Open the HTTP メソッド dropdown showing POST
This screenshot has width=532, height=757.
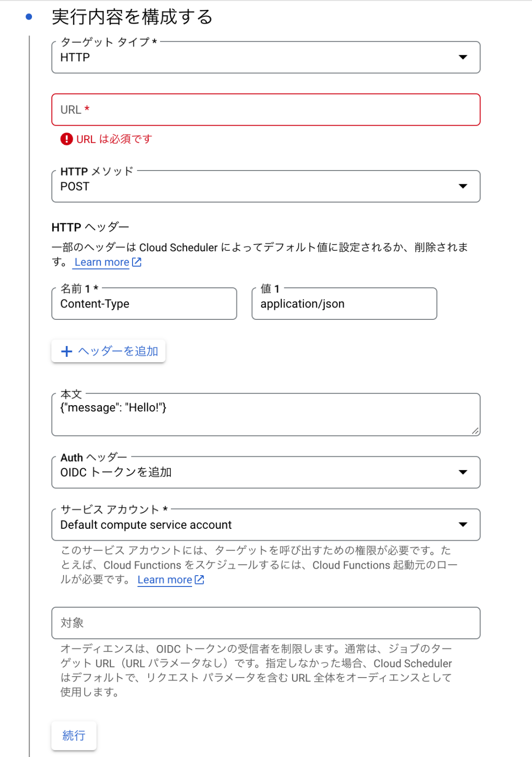click(266, 186)
